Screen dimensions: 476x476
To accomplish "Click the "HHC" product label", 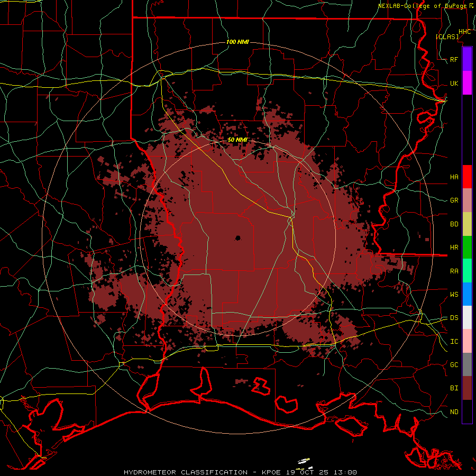I will pos(465,32).
